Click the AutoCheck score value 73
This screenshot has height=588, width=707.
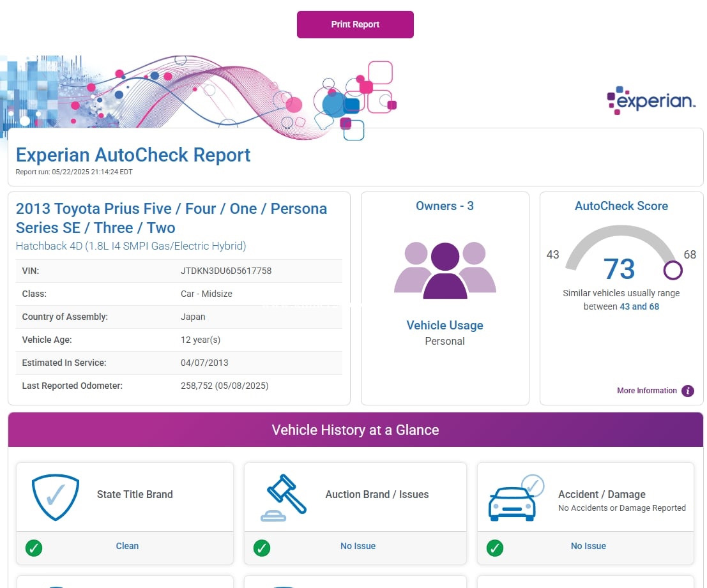[619, 269]
